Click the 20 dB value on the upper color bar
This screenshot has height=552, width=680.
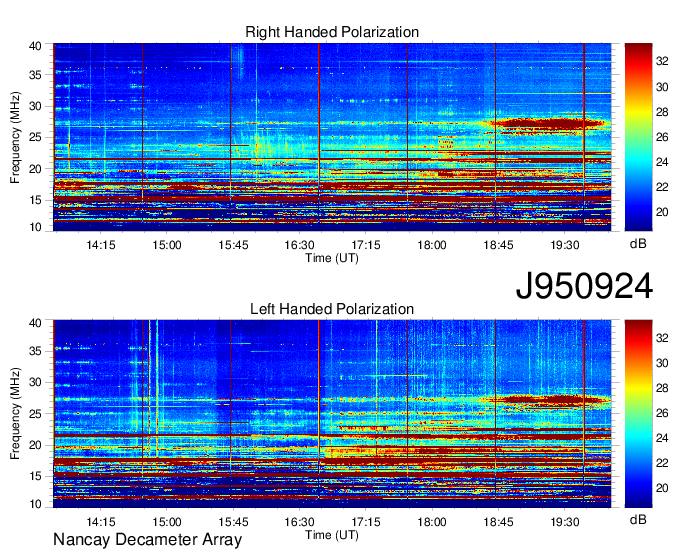662,212
